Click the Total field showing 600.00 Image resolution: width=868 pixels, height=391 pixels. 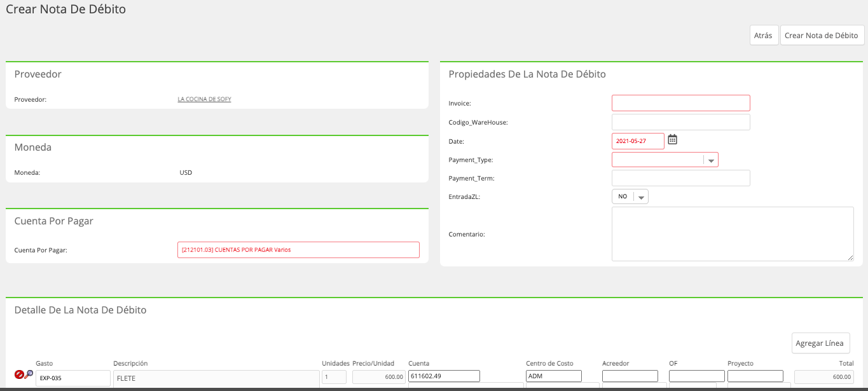click(x=823, y=377)
